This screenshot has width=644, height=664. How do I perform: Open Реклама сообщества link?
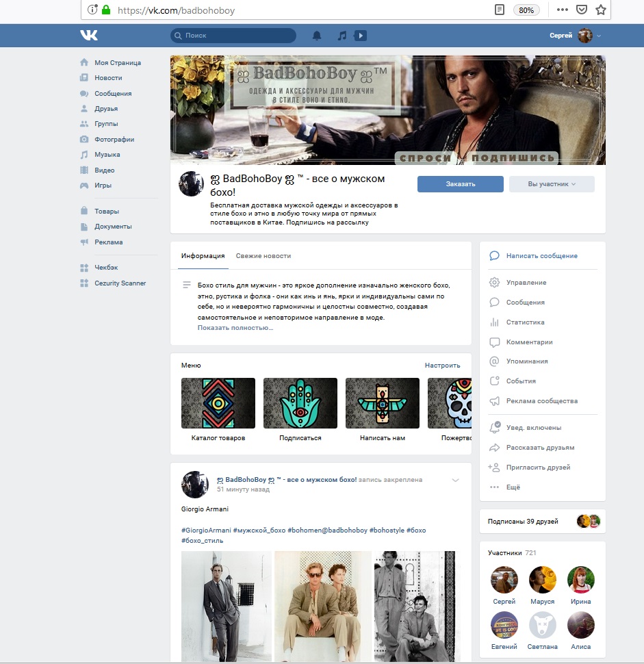coord(541,401)
